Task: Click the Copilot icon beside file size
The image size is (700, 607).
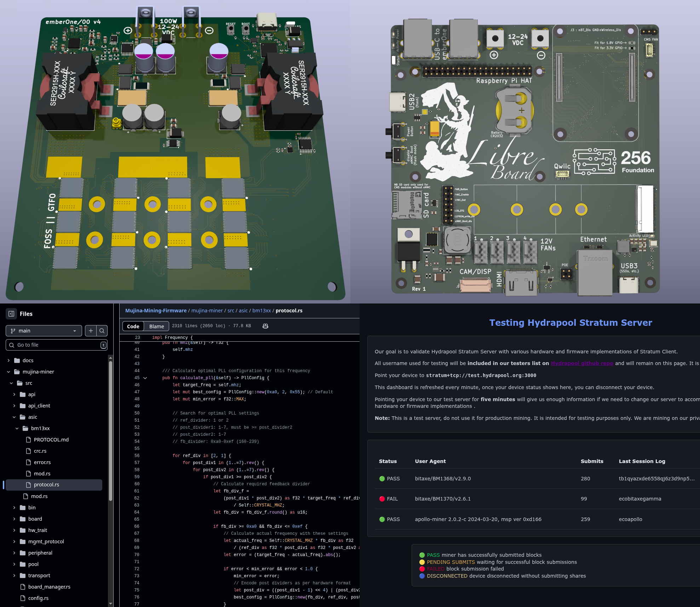Action: 265,326
